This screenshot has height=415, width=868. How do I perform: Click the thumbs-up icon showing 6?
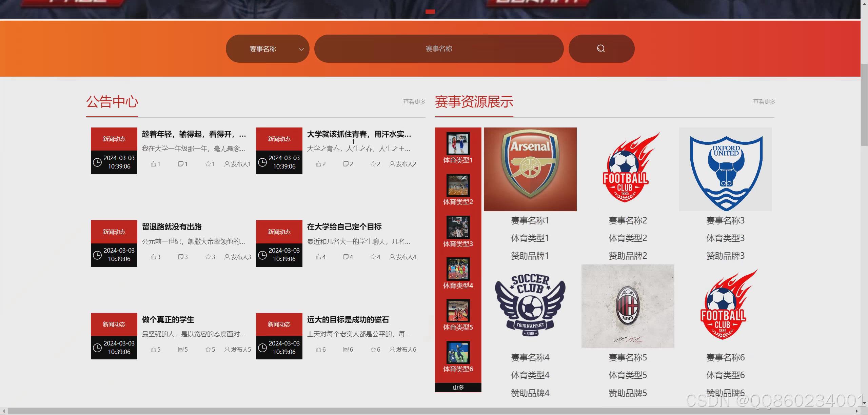(x=319, y=350)
